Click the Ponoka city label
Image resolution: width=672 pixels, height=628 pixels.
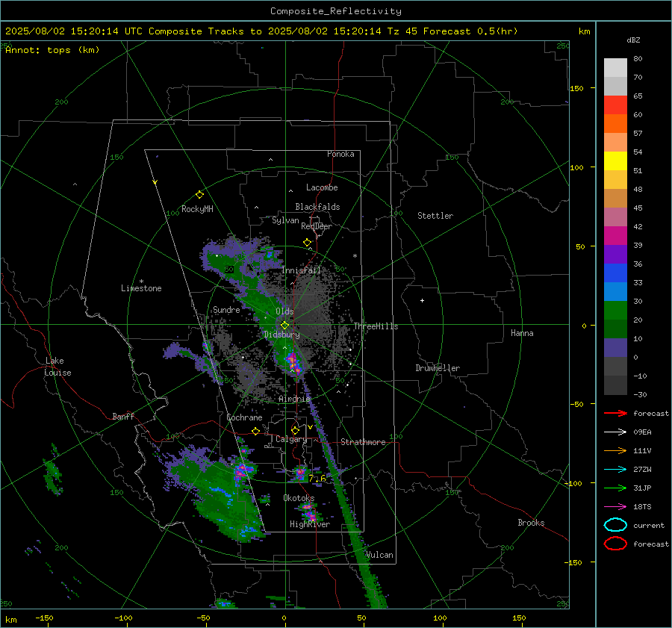tap(340, 154)
